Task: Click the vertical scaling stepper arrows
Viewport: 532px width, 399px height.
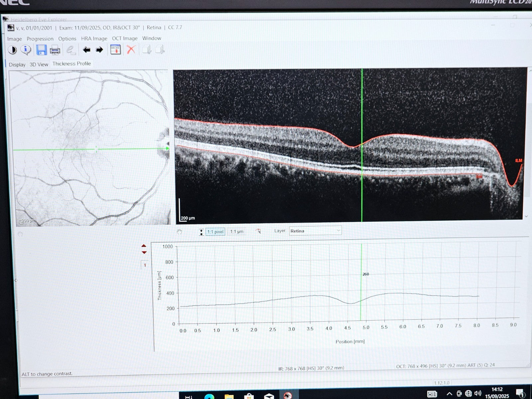Action: [x=201, y=232]
